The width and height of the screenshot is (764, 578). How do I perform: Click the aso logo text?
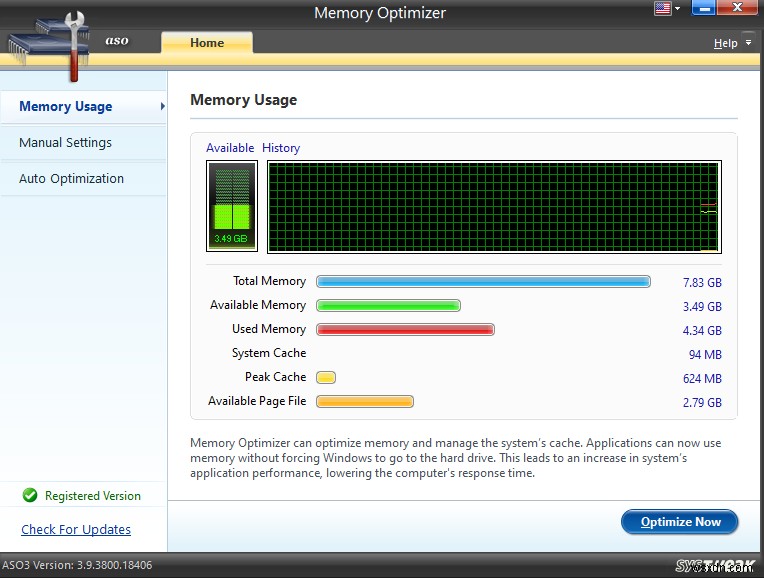tap(117, 42)
